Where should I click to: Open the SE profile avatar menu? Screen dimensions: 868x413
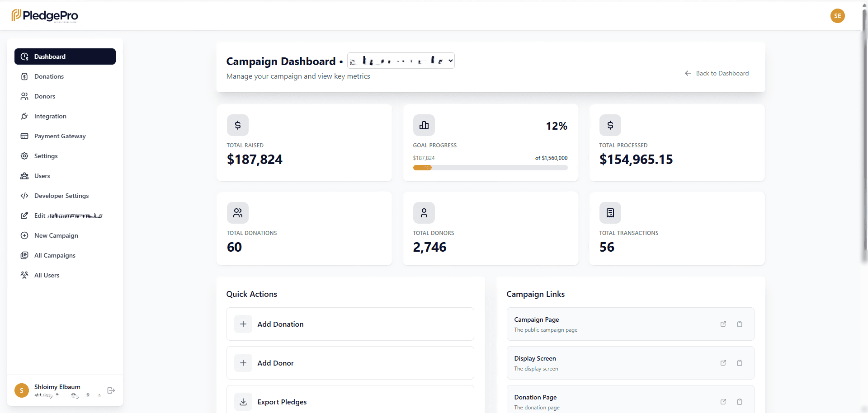coord(838,16)
